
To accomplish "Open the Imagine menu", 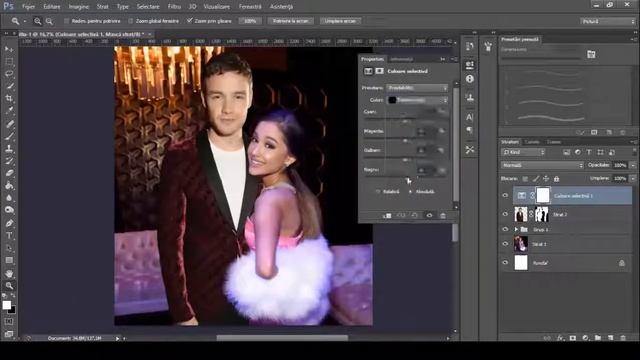I will coord(79,7).
